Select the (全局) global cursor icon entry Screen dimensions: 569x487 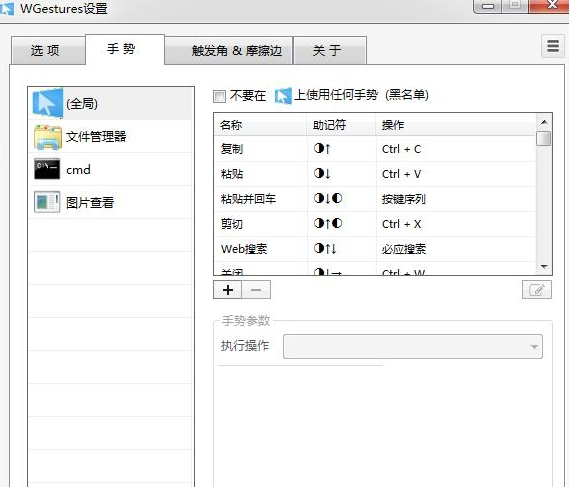[x=48, y=103]
